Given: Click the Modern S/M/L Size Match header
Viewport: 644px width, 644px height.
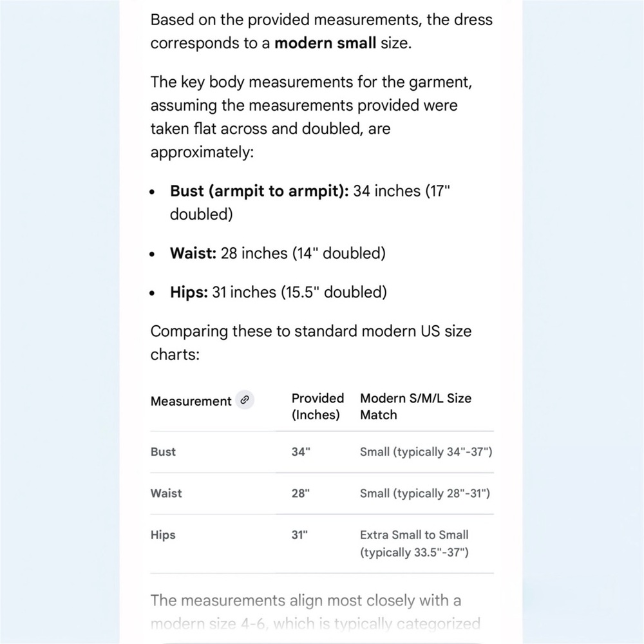Looking at the screenshot, I should [x=415, y=406].
